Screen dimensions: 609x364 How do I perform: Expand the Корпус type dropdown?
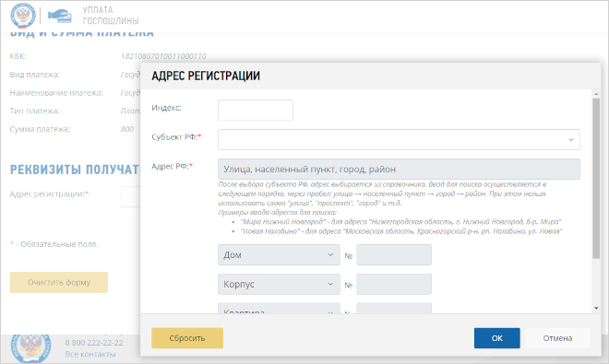[x=279, y=284]
